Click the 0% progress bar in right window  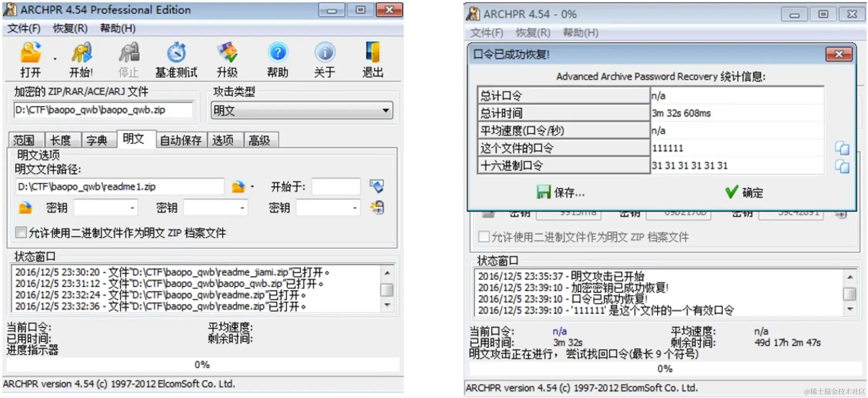pyautogui.click(x=665, y=369)
